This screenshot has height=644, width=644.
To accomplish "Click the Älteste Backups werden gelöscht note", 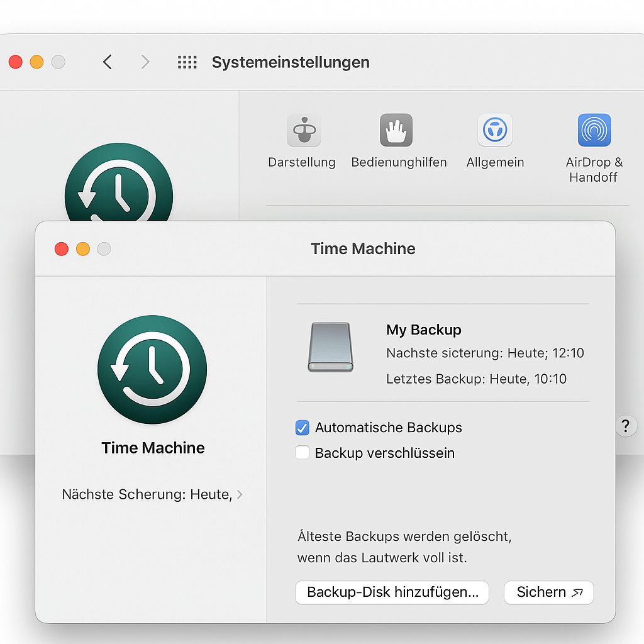I will [x=404, y=547].
